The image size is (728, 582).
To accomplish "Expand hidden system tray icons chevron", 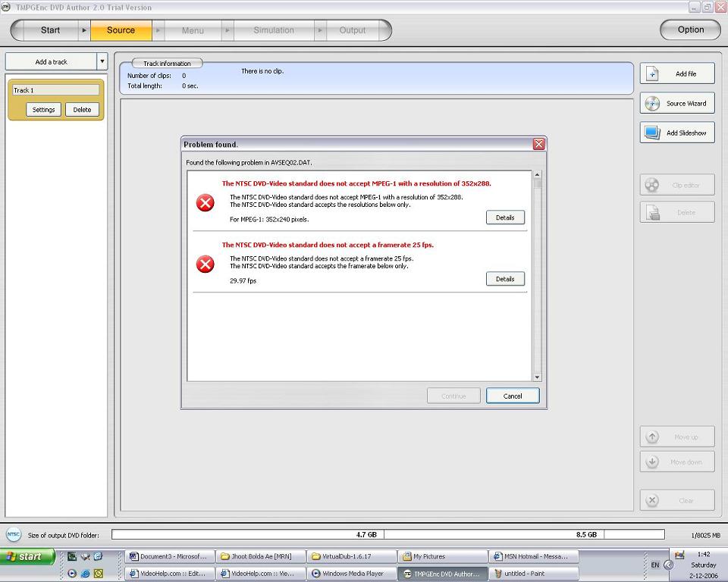I will [669, 565].
